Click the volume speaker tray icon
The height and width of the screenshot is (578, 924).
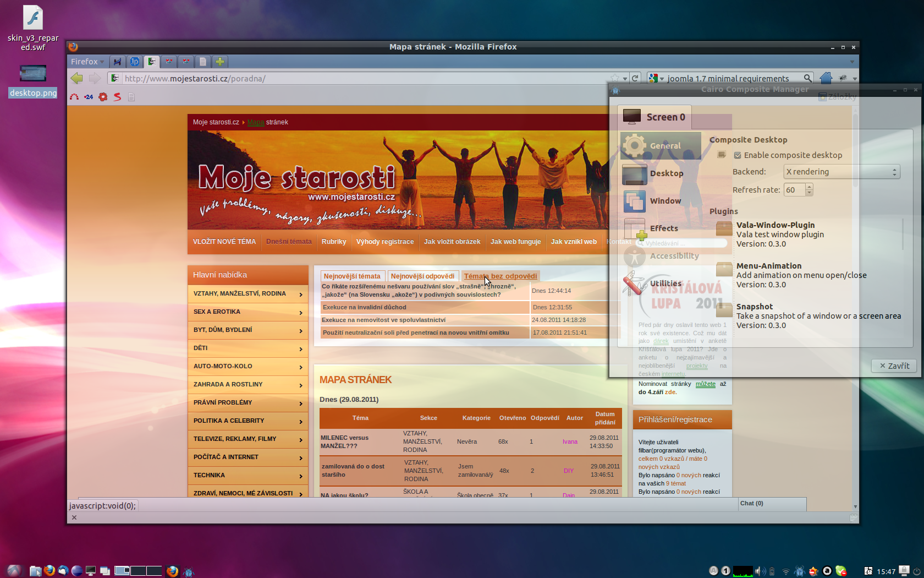(x=760, y=571)
